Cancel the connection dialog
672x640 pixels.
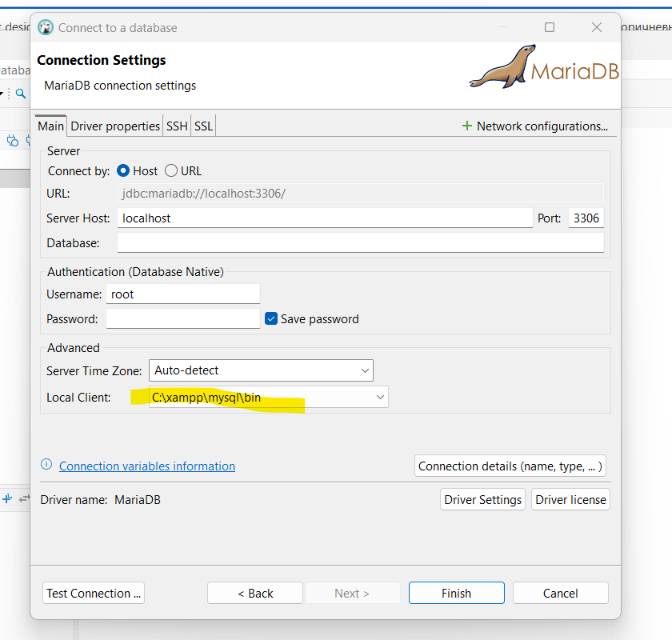561,593
